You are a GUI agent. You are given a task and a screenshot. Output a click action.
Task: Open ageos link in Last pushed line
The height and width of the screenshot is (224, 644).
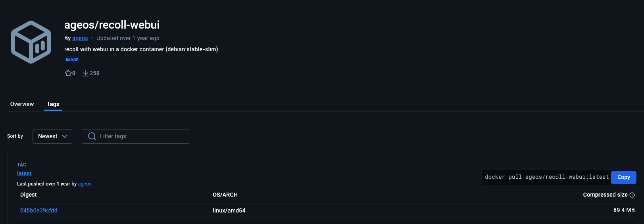point(85,184)
